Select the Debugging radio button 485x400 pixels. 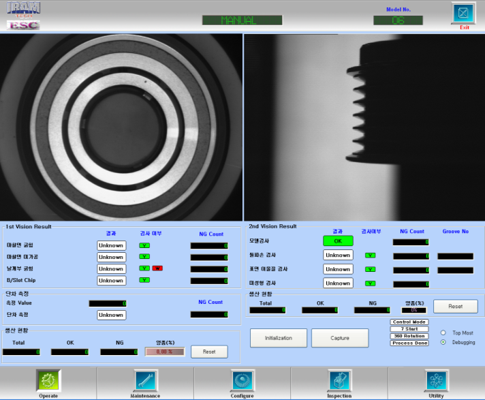pos(443,342)
